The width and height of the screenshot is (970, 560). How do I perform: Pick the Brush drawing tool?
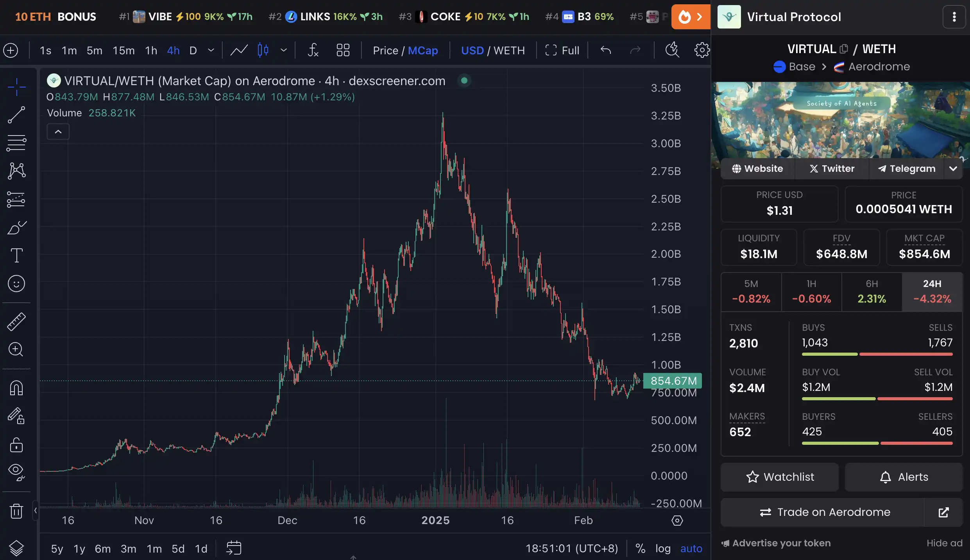tap(16, 228)
